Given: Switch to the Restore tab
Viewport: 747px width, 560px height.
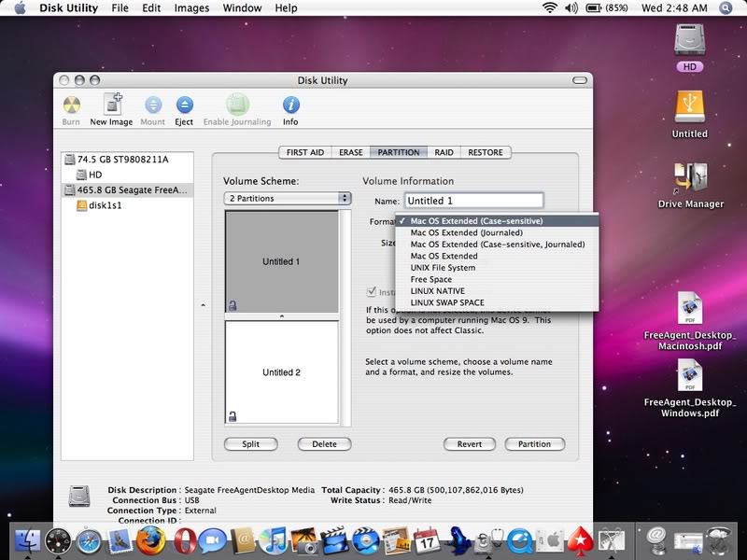Looking at the screenshot, I should [x=486, y=152].
